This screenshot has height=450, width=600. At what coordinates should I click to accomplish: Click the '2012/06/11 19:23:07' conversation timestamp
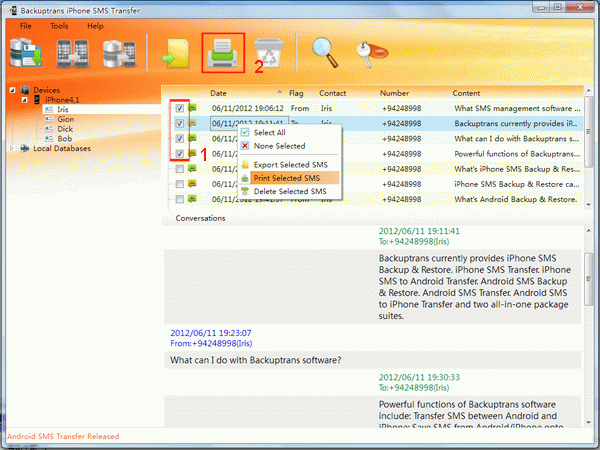(x=211, y=333)
